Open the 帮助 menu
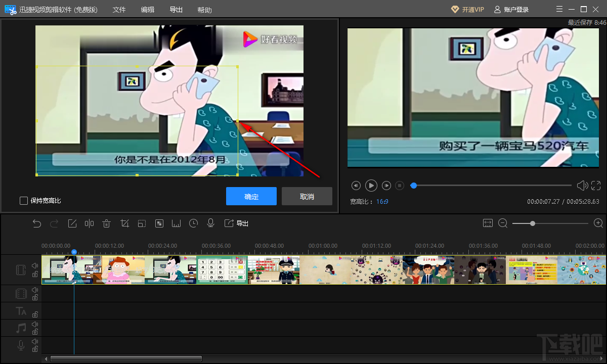The image size is (607, 364). coord(204,10)
